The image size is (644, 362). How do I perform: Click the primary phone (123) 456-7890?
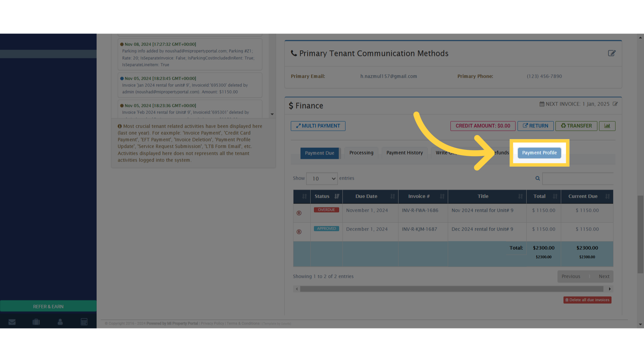[544, 76]
